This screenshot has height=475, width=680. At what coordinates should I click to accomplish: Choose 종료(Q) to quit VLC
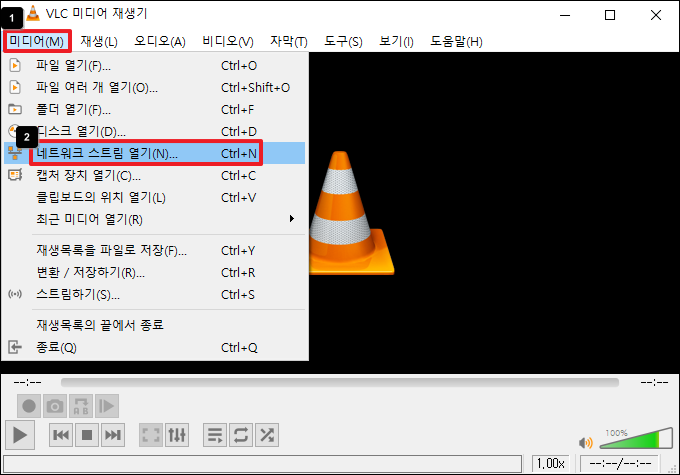(x=154, y=347)
